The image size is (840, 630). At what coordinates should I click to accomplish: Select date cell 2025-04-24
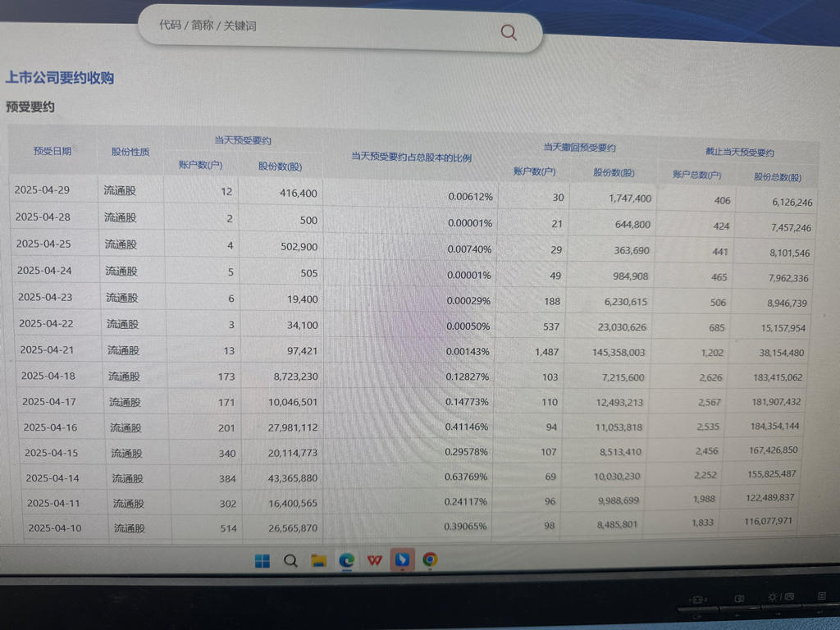tap(44, 270)
